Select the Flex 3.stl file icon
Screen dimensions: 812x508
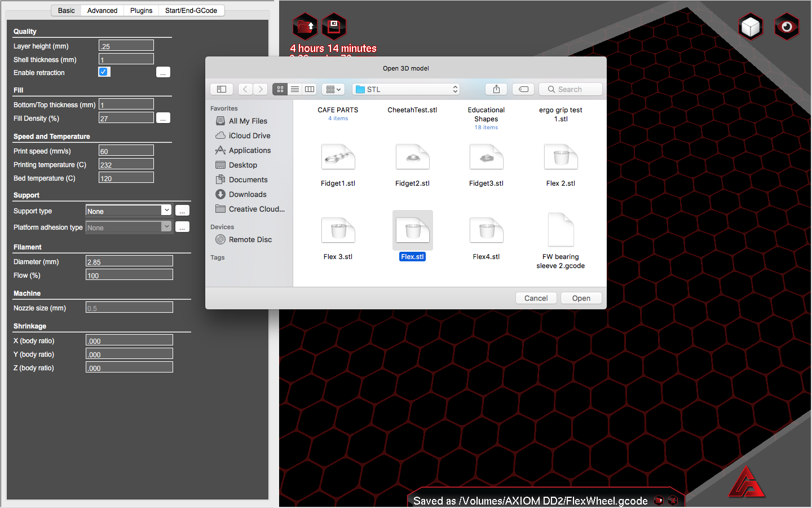338,230
